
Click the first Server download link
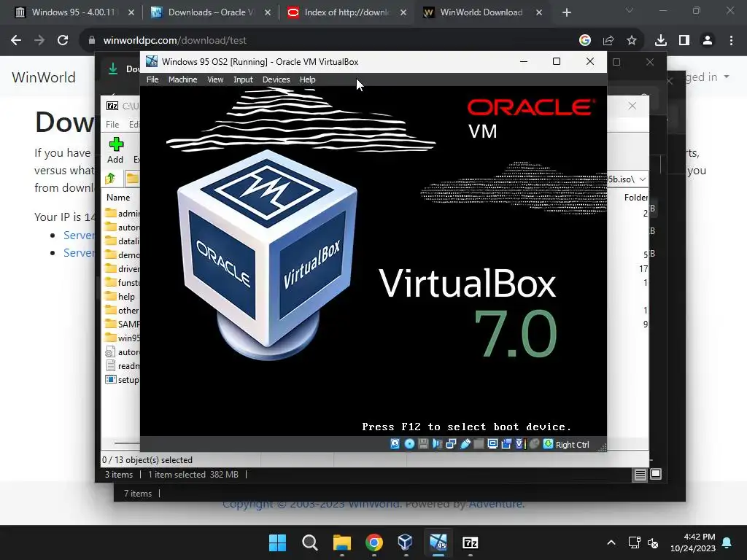click(79, 236)
